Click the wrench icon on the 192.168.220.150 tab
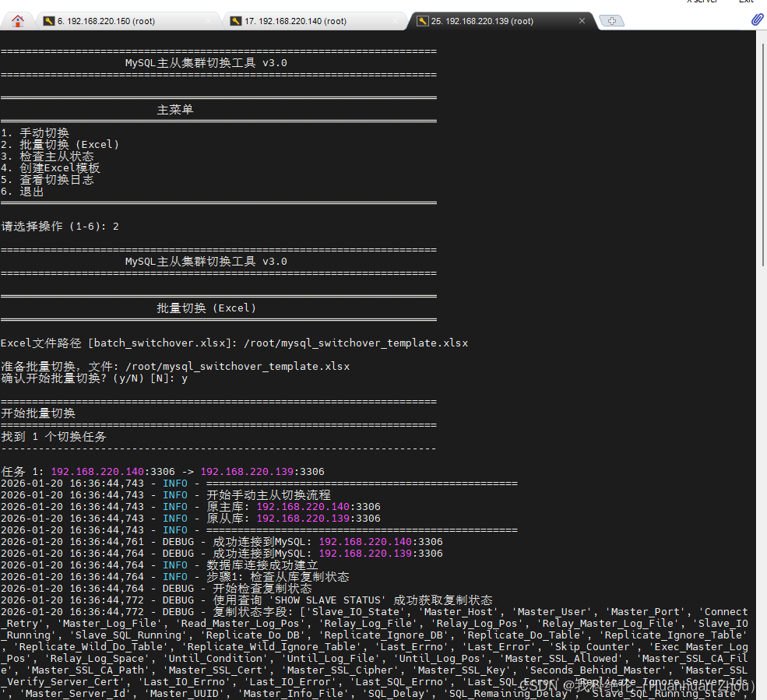The width and height of the screenshot is (767, 700). pos(49,21)
